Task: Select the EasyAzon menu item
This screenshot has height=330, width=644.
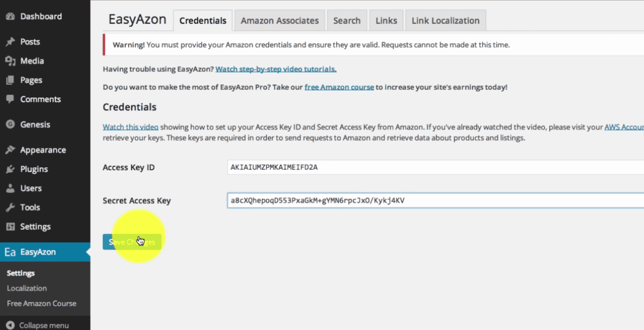Action: pos(45,252)
